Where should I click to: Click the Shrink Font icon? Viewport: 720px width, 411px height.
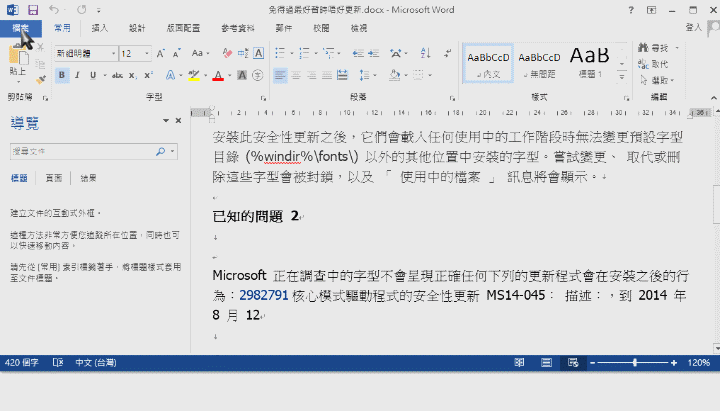(x=177, y=53)
